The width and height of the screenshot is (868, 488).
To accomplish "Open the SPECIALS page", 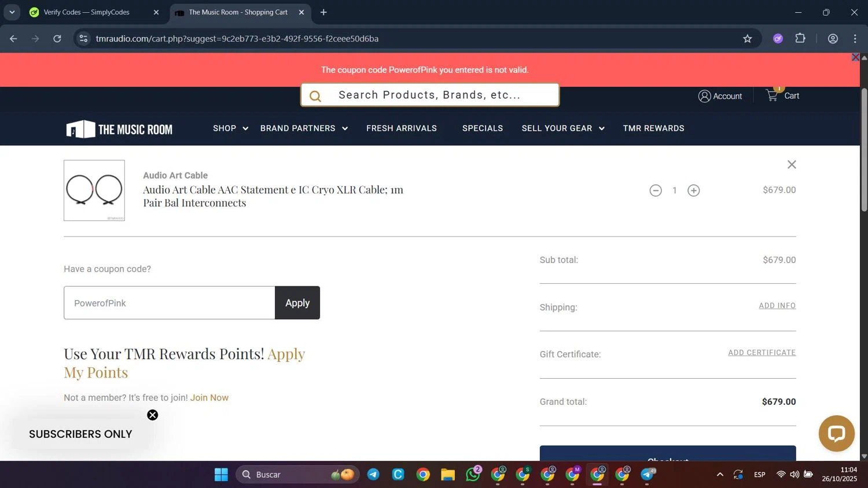I will tap(483, 128).
